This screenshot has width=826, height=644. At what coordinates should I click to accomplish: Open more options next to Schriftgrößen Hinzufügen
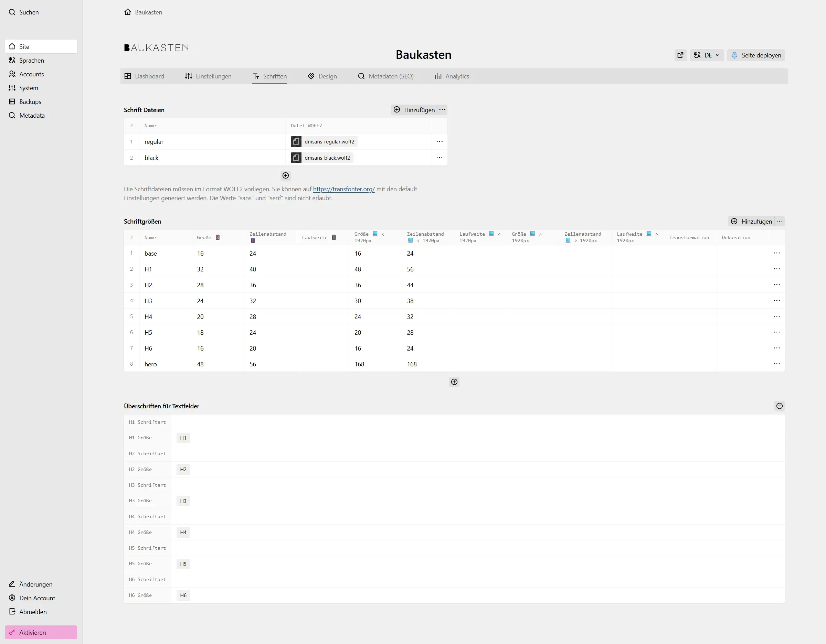[x=780, y=222]
